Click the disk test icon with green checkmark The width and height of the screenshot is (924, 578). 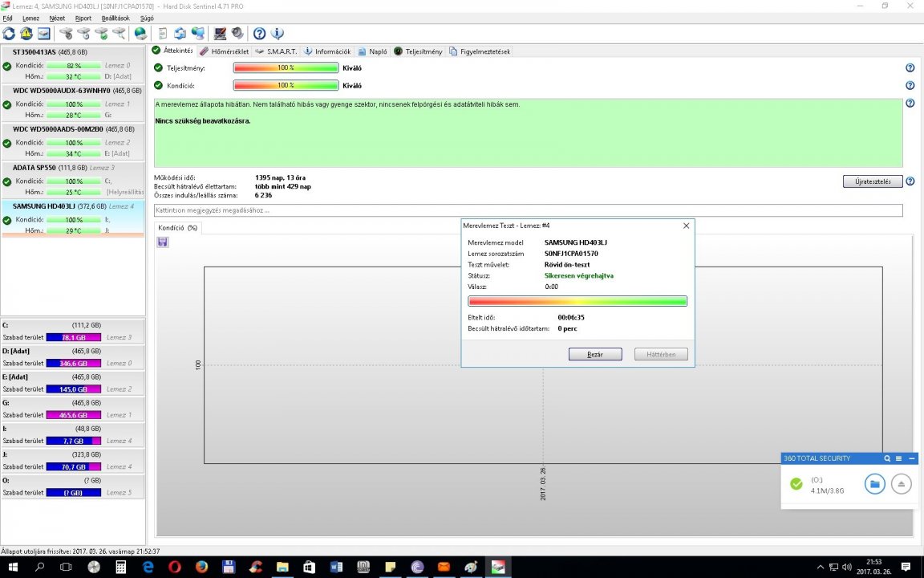[102, 34]
